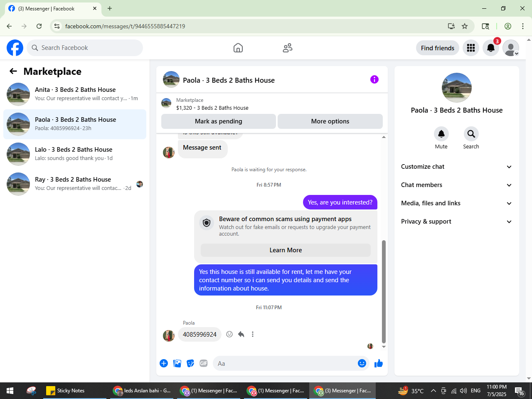Choose a sticker in the composer
The height and width of the screenshot is (399, 532).
pyautogui.click(x=190, y=363)
